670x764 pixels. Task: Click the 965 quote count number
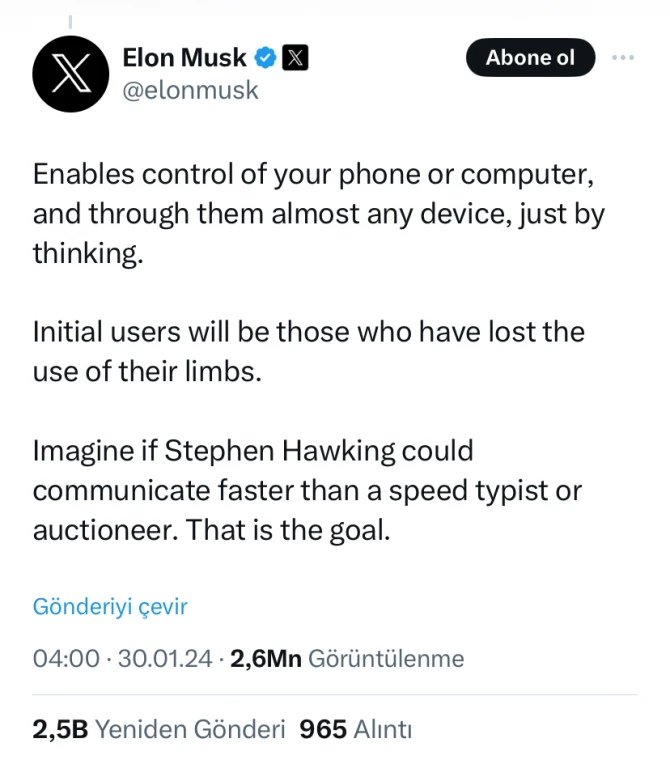point(323,729)
